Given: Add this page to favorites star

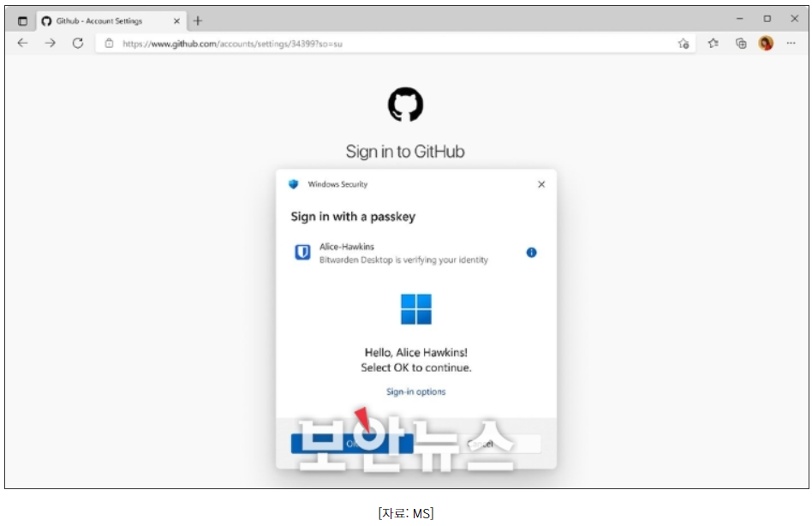Looking at the screenshot, I should tap(683, 44).
